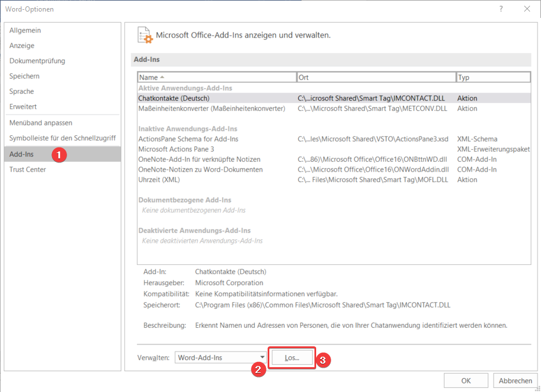Image resolution: width=541 pixels, height=392 pixels.
Task: Confirm with the OK button
Action: click(466, 380)
